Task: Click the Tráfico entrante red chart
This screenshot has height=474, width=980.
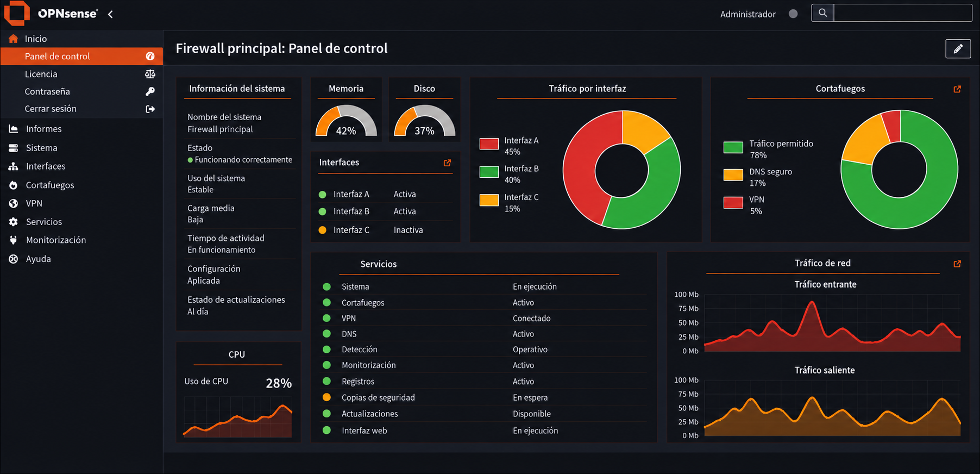Action: 832,323
